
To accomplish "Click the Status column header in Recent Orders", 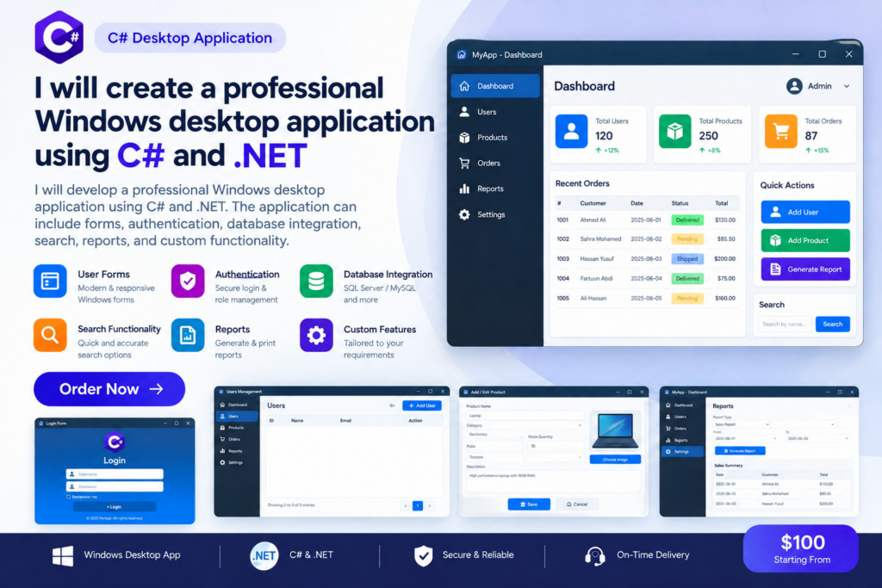I will [680, 203].
